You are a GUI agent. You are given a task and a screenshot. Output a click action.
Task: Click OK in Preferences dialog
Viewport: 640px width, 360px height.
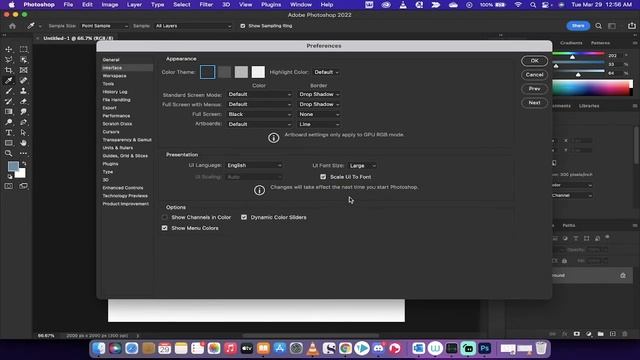pos(534,61)
